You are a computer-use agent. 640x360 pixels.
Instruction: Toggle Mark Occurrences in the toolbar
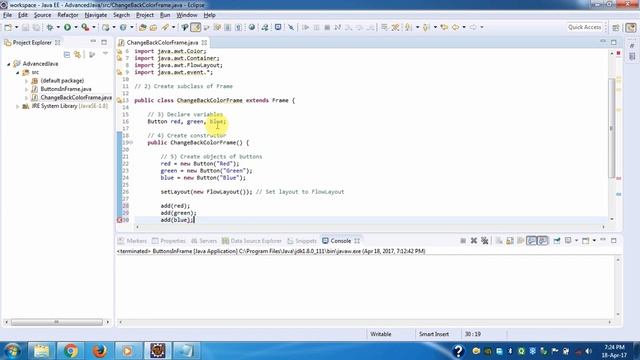pyautogui.click(x=196, y=27)
